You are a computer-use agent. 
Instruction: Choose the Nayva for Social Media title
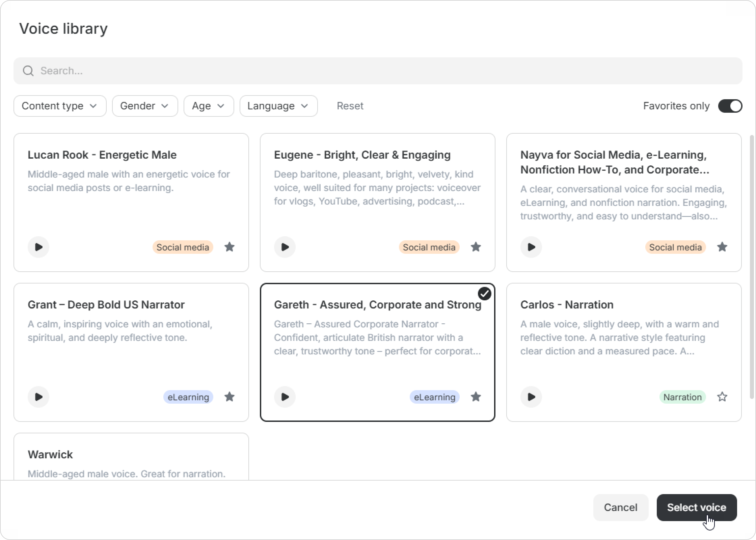pyautogui.click(x=614, y=162)
